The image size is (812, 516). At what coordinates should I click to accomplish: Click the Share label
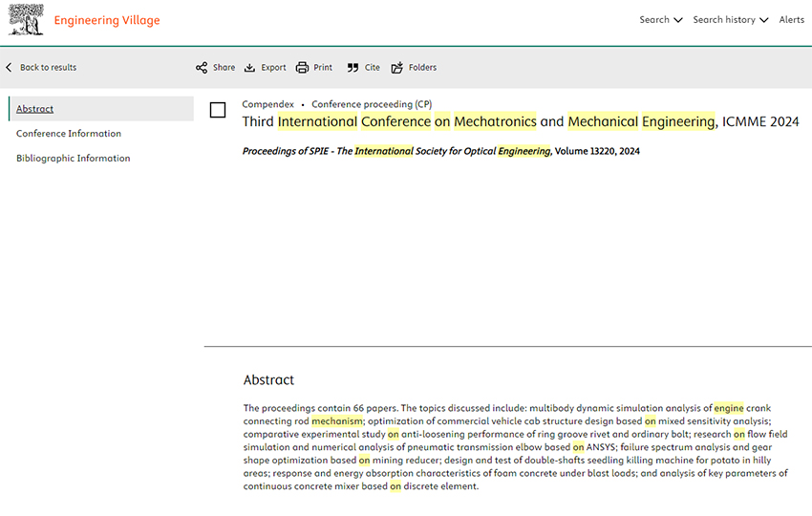pos(224,67)
